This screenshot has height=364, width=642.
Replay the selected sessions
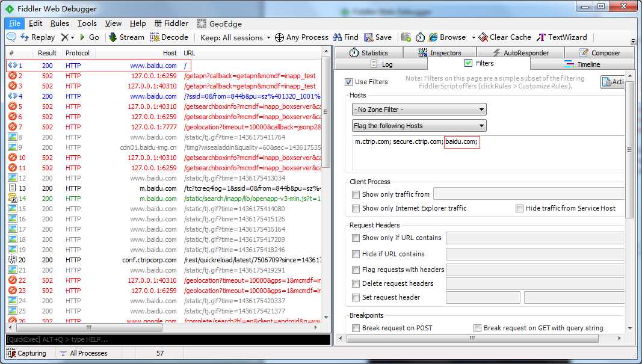tap(38, 37)
